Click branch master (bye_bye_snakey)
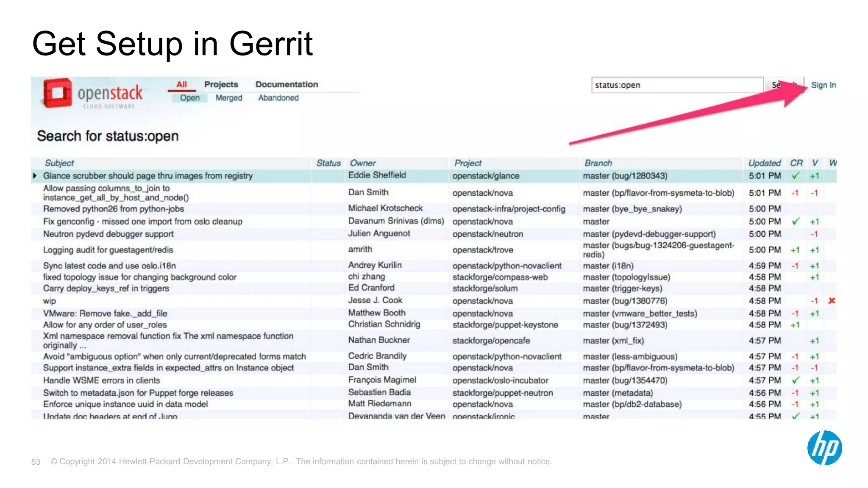Screen dimensions: 868x488 [632, 209]
